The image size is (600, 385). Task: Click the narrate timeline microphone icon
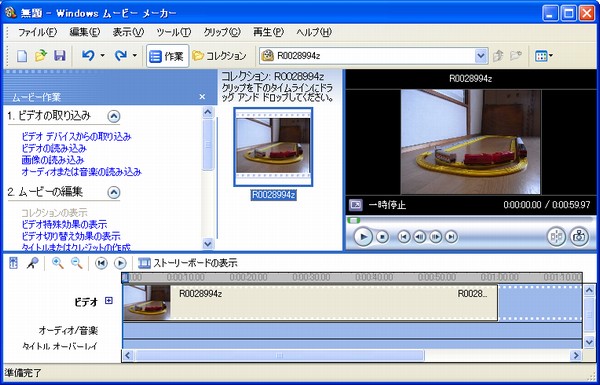(33, 263)
